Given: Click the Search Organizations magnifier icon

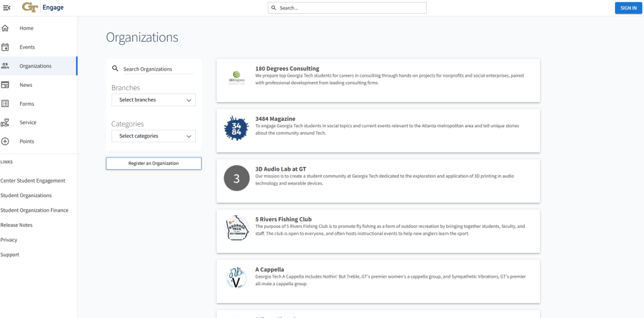Looking at the screenshot, I should (115, 69).
